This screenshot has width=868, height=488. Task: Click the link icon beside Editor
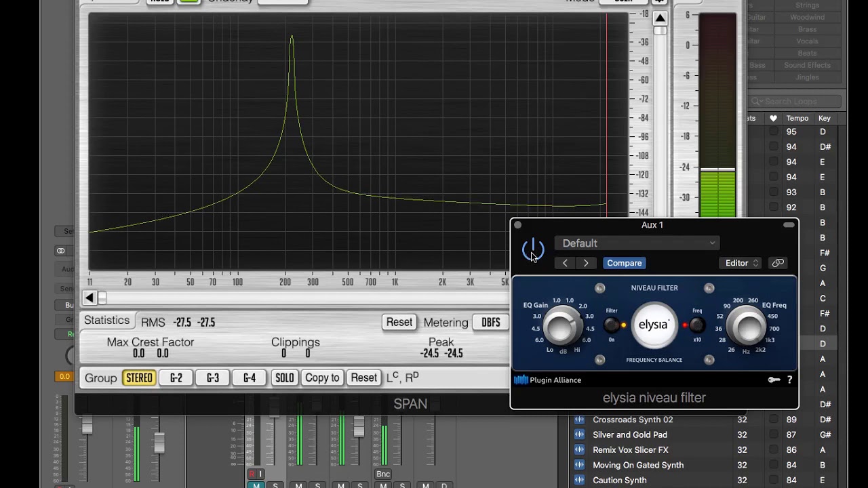[778, 263]
